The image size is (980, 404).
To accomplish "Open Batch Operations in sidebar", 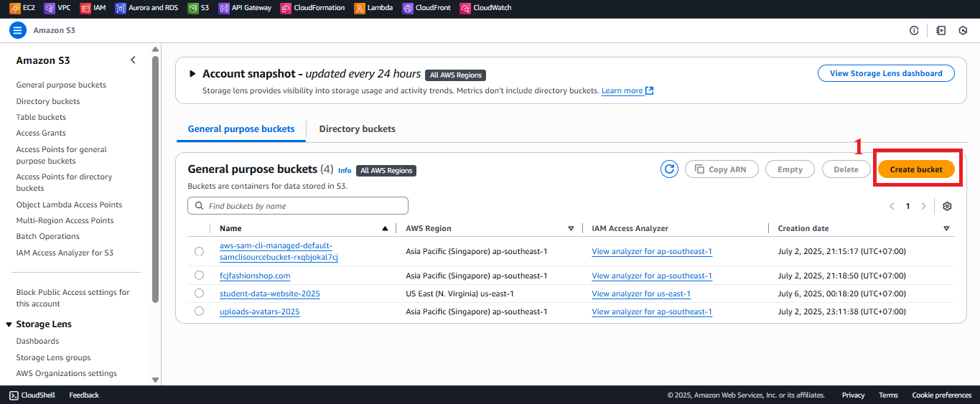I will (48, 236).
